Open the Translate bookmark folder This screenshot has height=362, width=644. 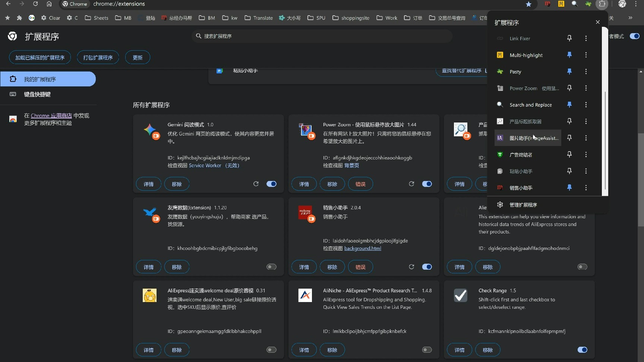tap(259, 18)
